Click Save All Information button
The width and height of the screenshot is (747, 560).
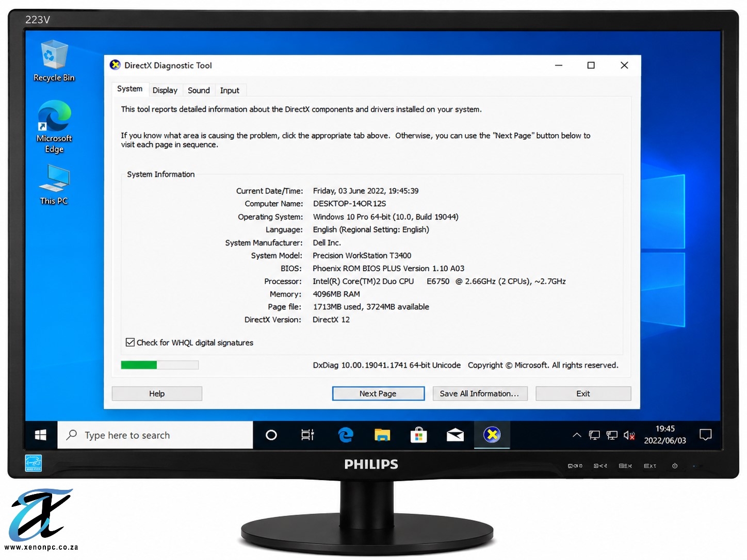(480, 393)
